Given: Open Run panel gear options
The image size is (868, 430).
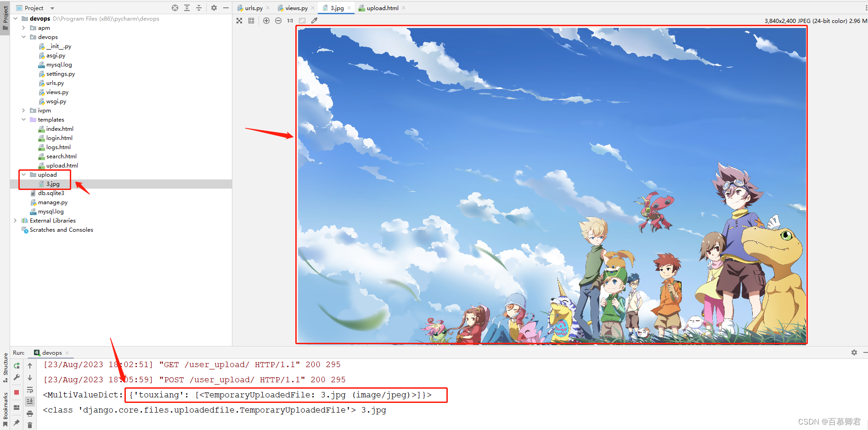Looking at the screenshot, I should tap(854, 352).
